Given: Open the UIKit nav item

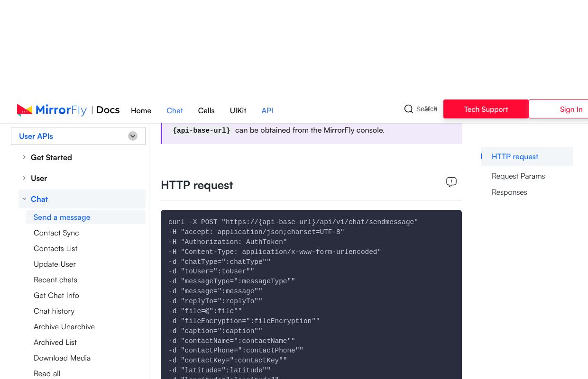Looking at the screenshot, I should (x=238, y=110).
